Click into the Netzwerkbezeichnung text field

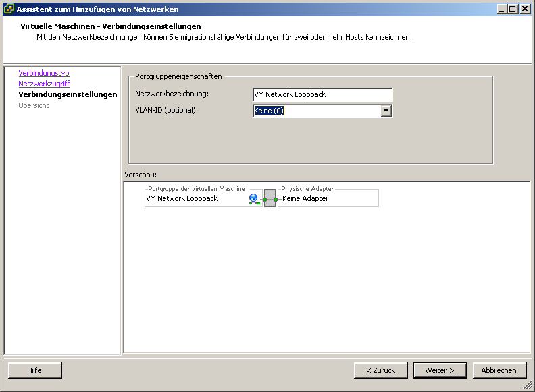point(322,94)
